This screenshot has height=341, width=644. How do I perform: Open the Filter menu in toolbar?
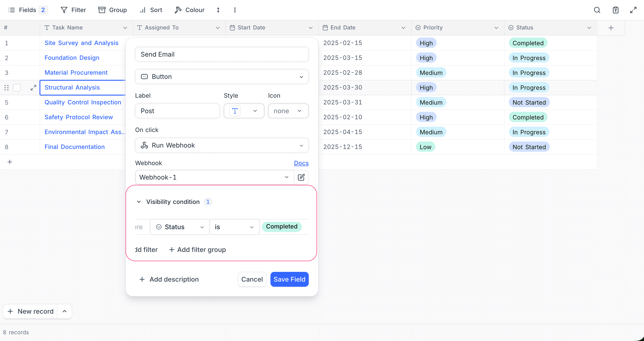click(73, 10)
